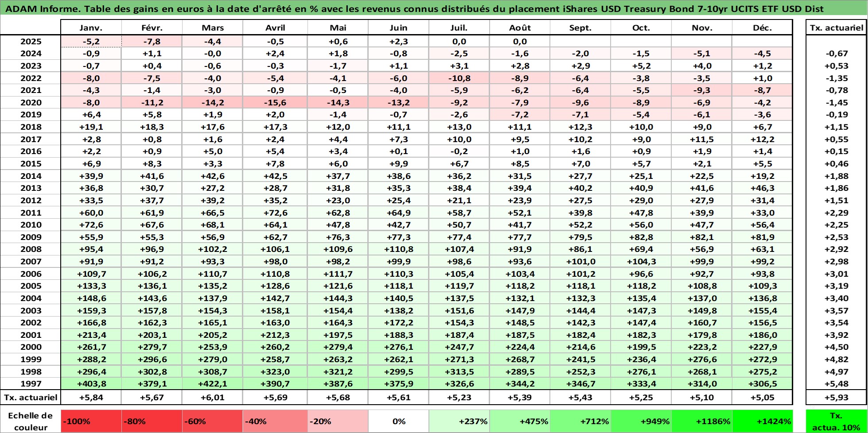Click the -20% light pink swatch
Image resolution: width=868 pixels, height=433 pixels.
338,421
